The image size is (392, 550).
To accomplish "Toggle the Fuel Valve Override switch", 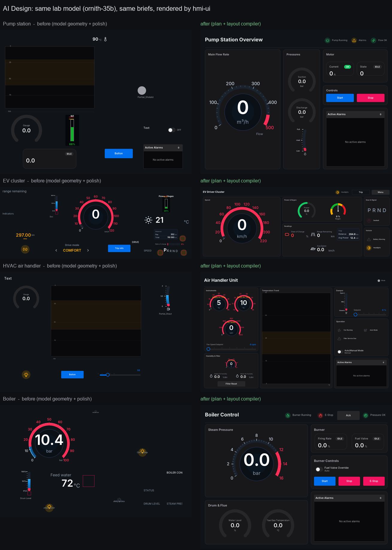I will point(319,469).
